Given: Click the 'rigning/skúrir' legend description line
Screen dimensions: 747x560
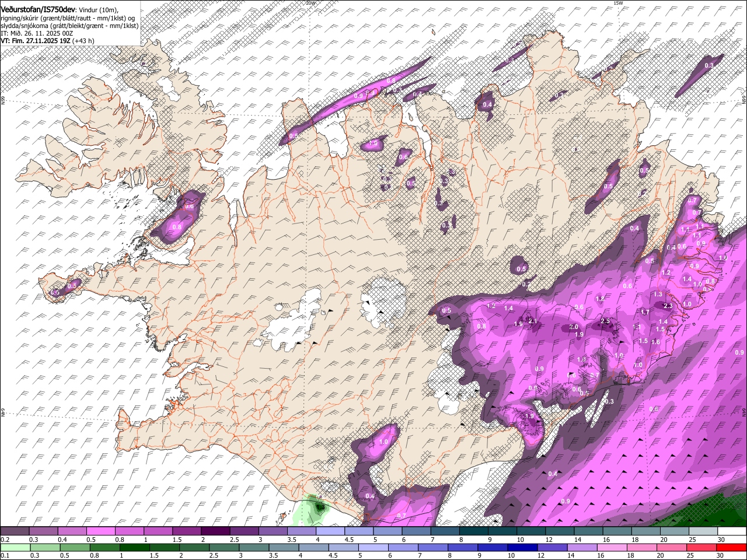Looking at the screenshot, I should point(68,18).
